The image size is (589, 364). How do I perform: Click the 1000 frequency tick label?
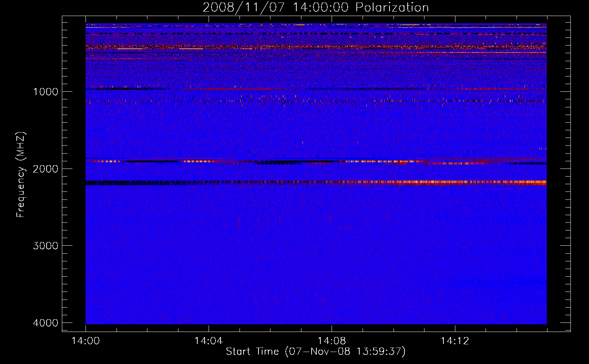pos(46,91)
